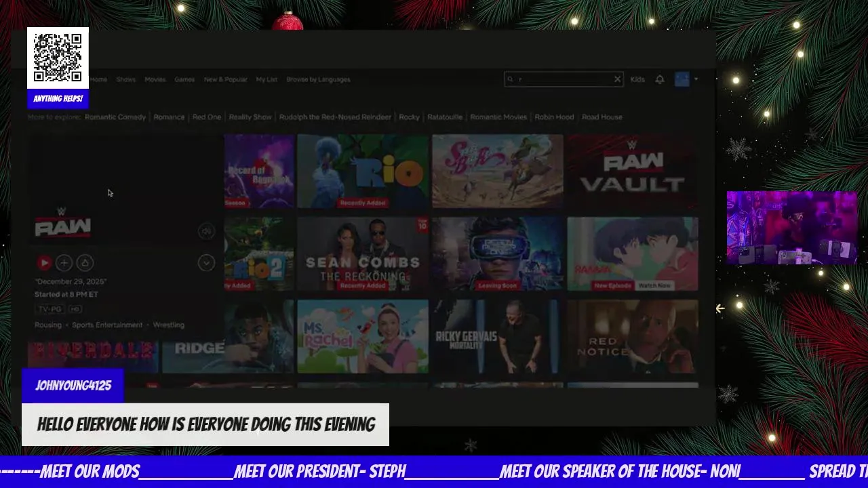This screenshot has width=868, height=488.
Task: Open the VR headset movie thumbnail
Action: point(498,253)
